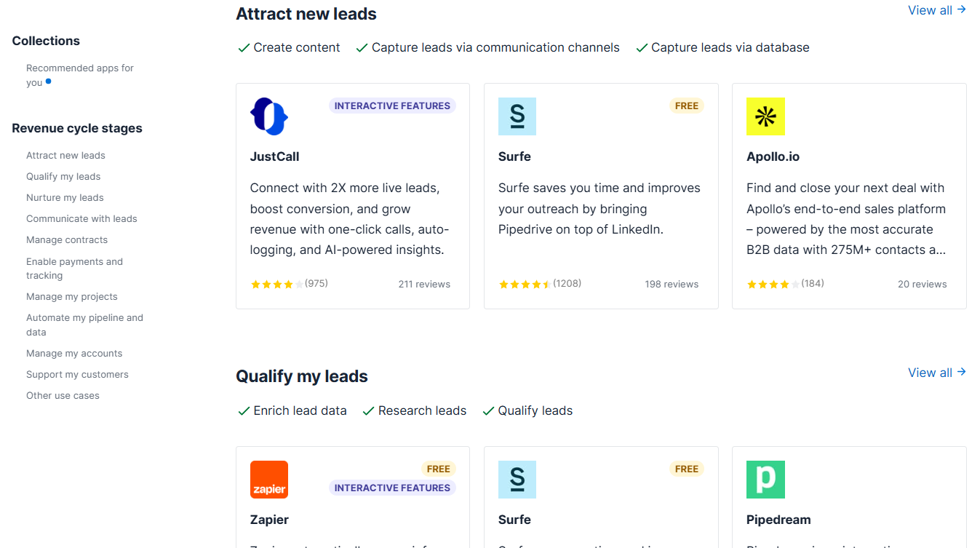Click Surfe logo in Qualify my leads
This screenshot has width=980, height=548.
pyautogui.click(x=517, y=480)
